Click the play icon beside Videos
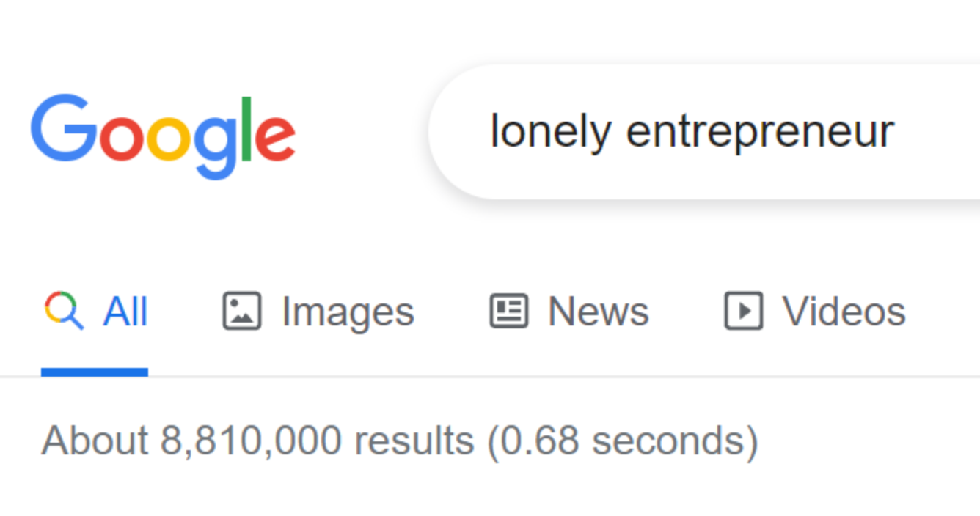Viewport: 980px width, 516px height. (x=743, y=311)
